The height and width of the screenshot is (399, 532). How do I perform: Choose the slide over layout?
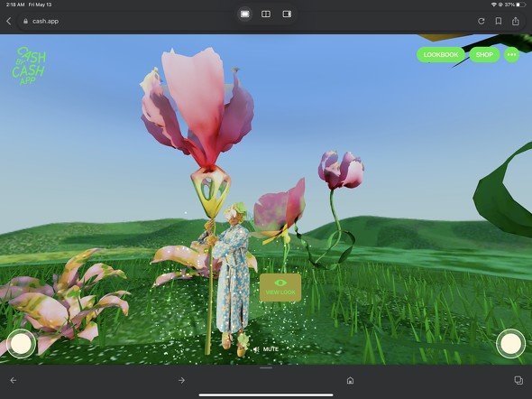tap(287, 14)
